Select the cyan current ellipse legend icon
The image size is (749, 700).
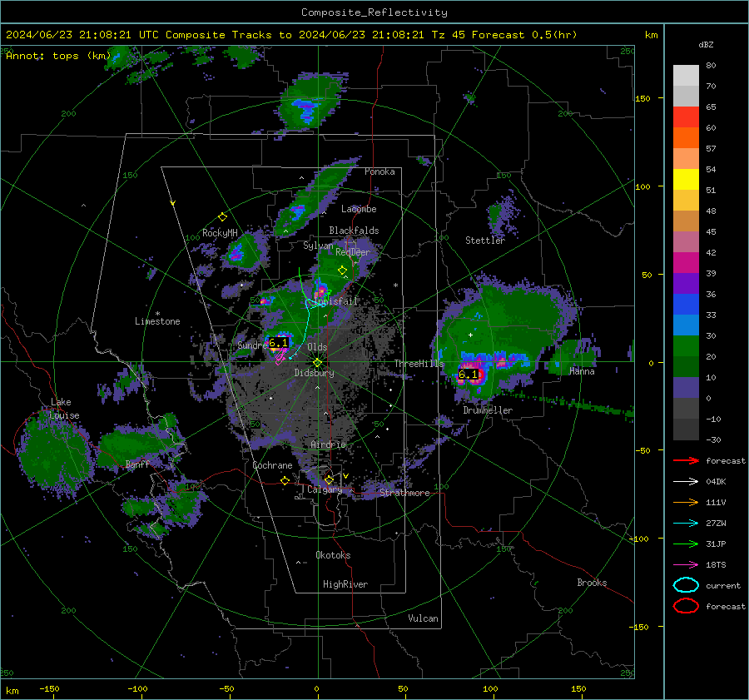[x=686, y=585]
